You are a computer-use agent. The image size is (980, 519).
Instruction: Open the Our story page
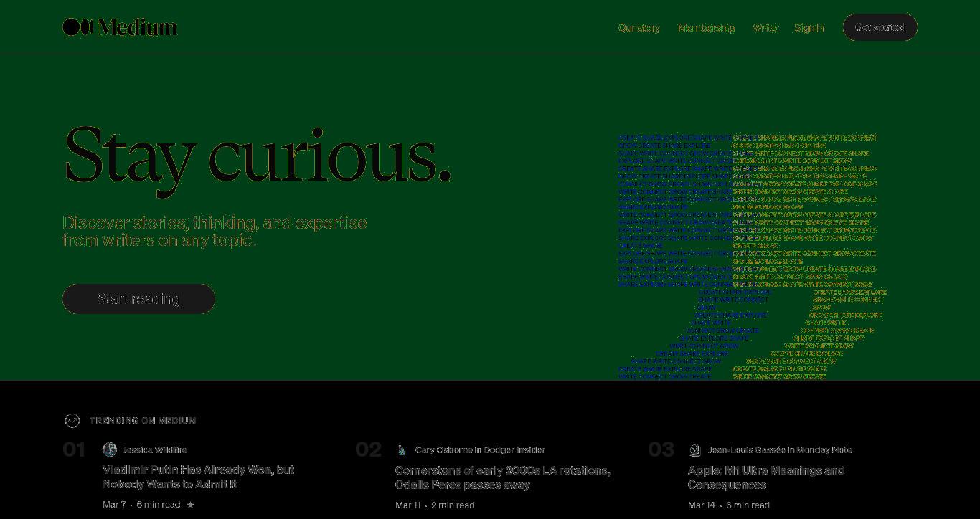pyautogui.click(x=639, y=28)
